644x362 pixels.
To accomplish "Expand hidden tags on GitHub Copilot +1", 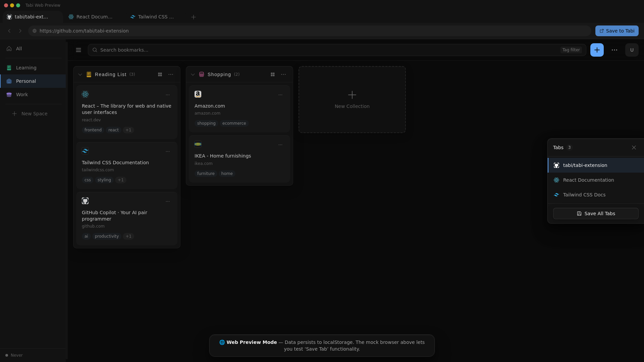I will (128, 236).
